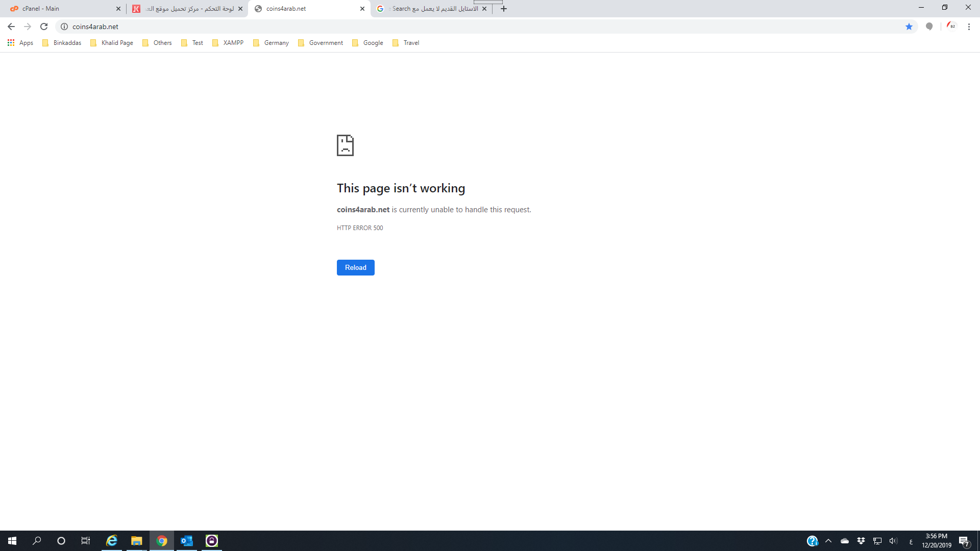Click the site information icon

click(x=64, y=27)
